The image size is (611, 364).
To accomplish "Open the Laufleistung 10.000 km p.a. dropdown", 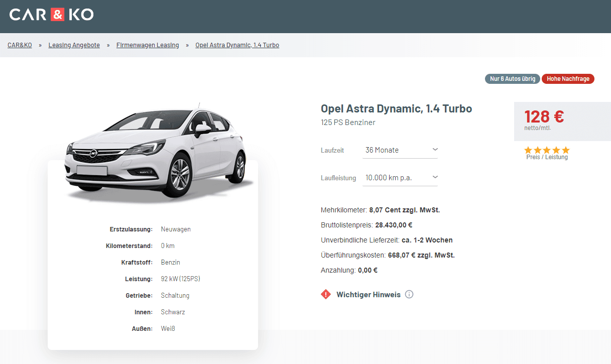I will point(400,178).
